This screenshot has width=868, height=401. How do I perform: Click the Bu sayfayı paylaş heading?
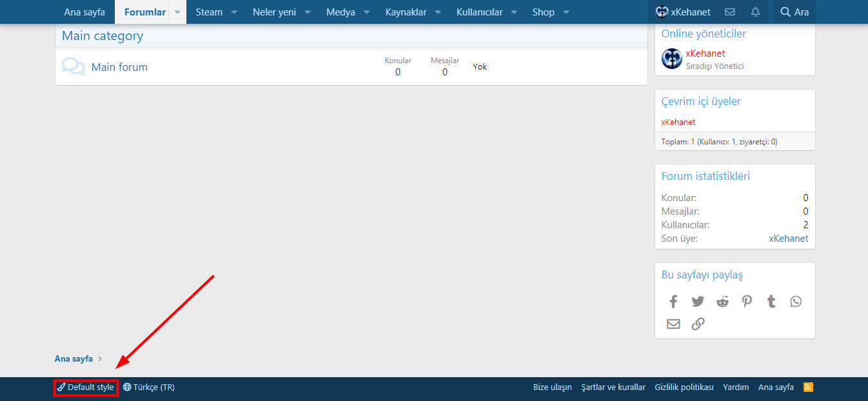[x=702, y=275]
